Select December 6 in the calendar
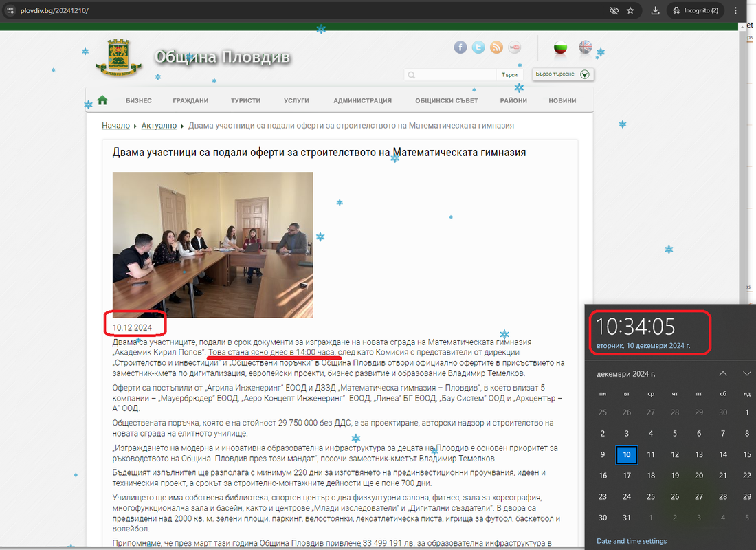Image resolution: width=756 pixels, height=550 pixels. pos(699,433)
